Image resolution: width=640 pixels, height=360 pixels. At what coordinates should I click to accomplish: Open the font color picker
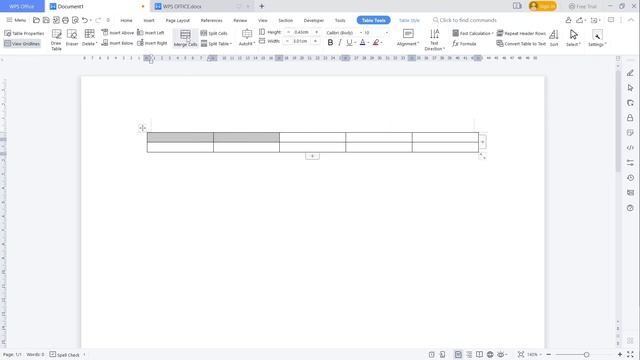[362, 42]
